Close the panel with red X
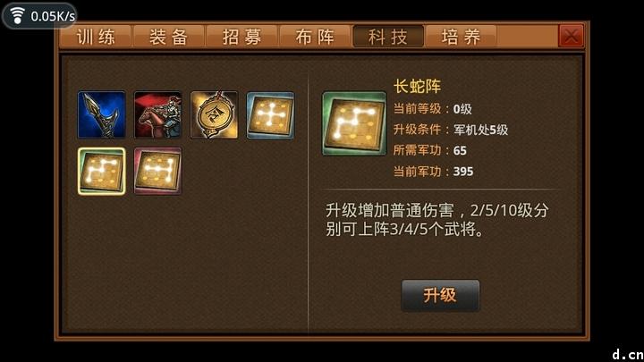 tap(571, 36)
